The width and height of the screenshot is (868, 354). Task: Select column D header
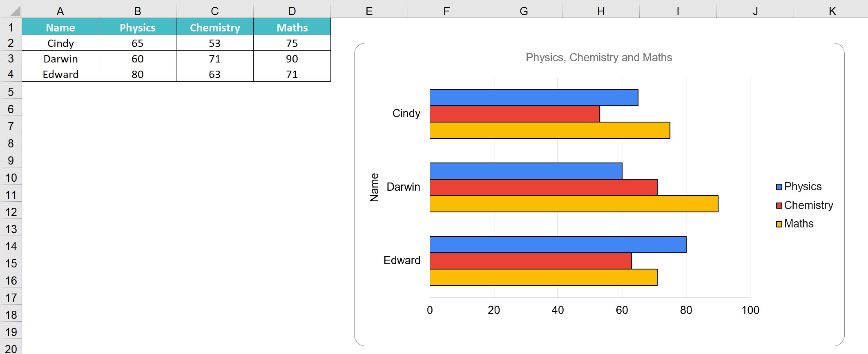(x=292, y=11)
